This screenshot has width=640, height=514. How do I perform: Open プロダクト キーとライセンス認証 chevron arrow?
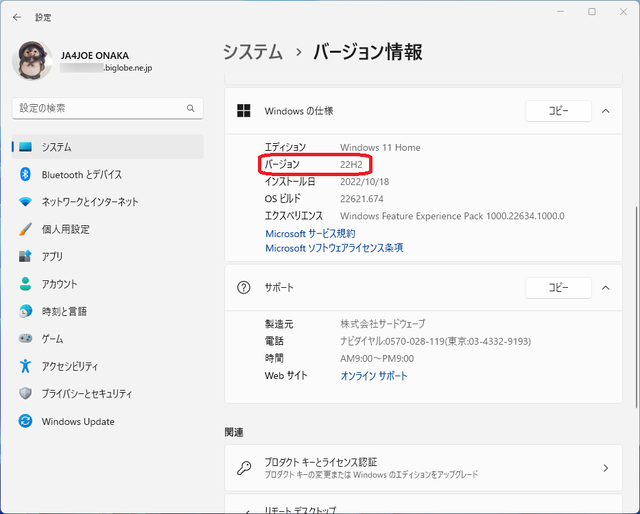coord(606,468)
